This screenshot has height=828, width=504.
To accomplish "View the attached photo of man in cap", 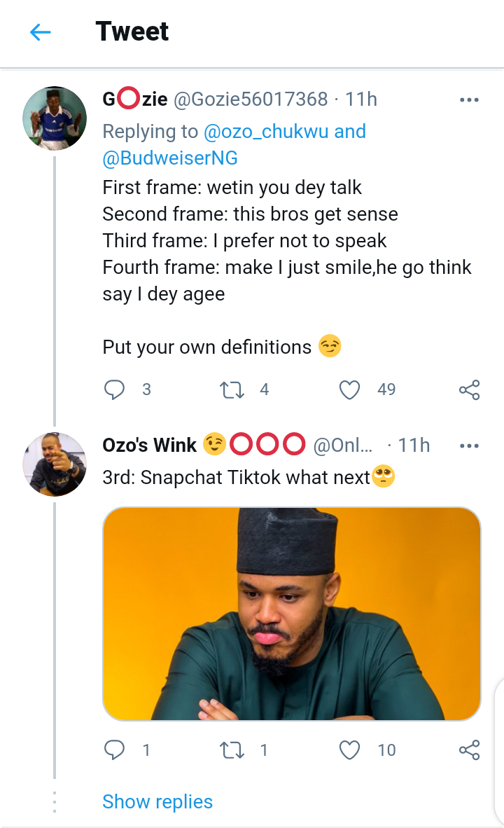I will 292,614.
